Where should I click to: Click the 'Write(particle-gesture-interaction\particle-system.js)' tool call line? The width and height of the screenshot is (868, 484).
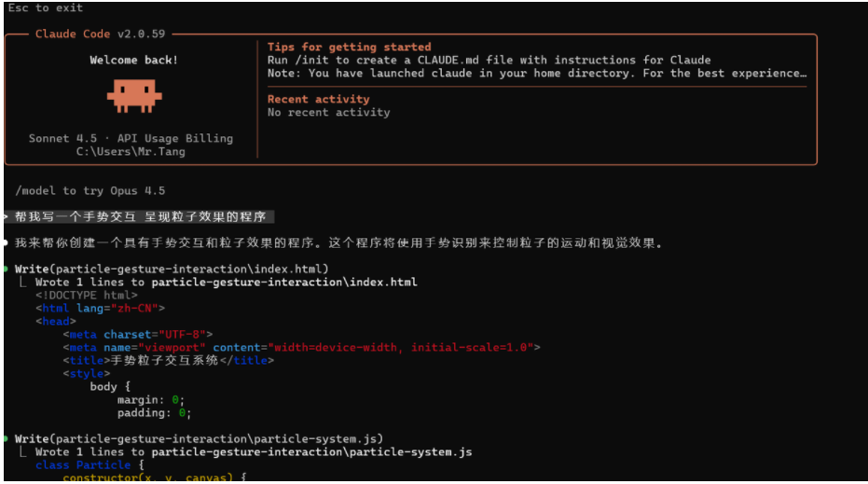tap(199, 438)
